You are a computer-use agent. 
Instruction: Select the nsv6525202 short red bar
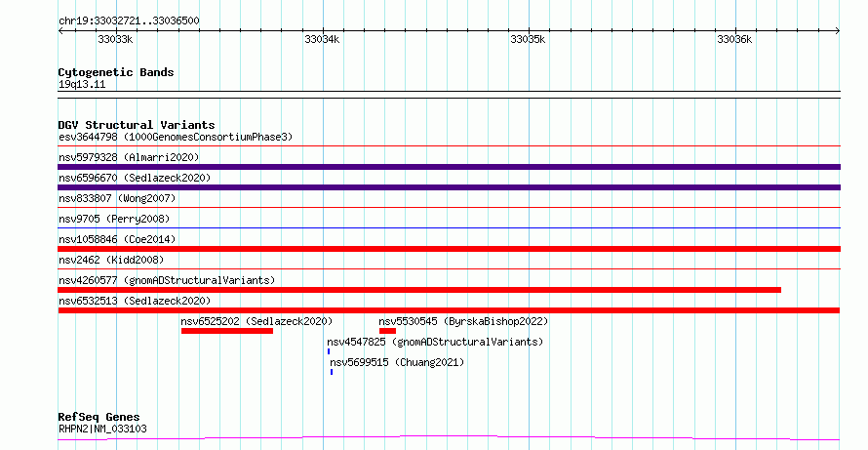pyautogui.click(x=227, y=331)
